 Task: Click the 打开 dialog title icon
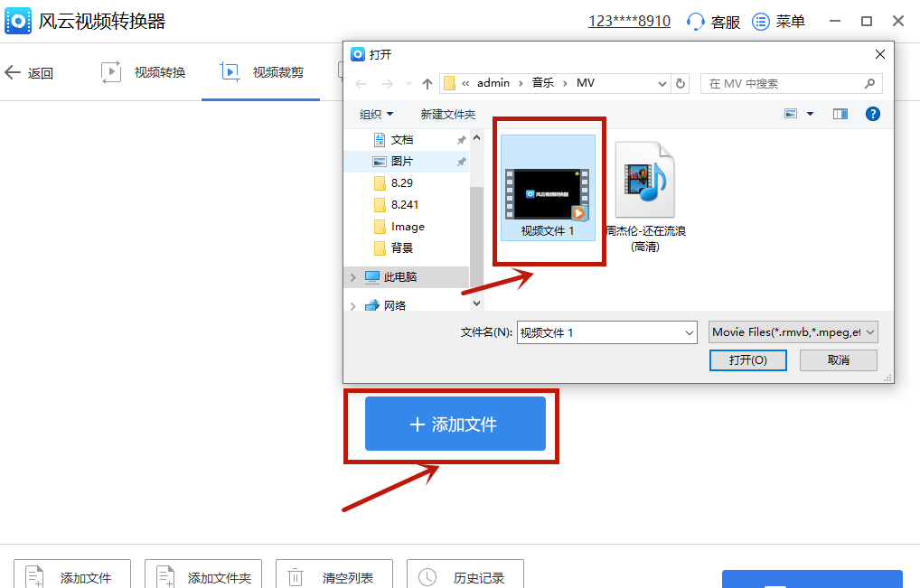click(x=357, y=54)
